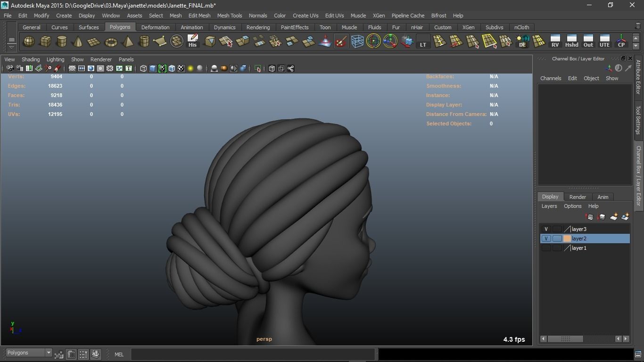Create a polygon cone from the shelf

[x=78, y=41]
